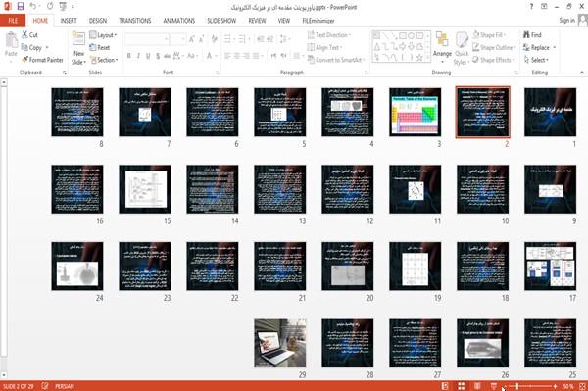Open Quick Styles gallery
588x391 pixels.
pos(462,49)
